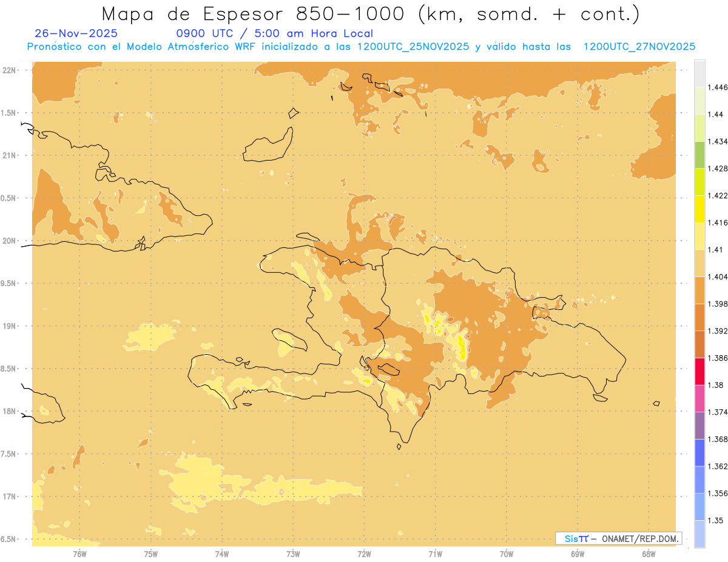Select the "75W" longitude axis label
This screenshot has width=728, height=562.
tap(150, 554)
